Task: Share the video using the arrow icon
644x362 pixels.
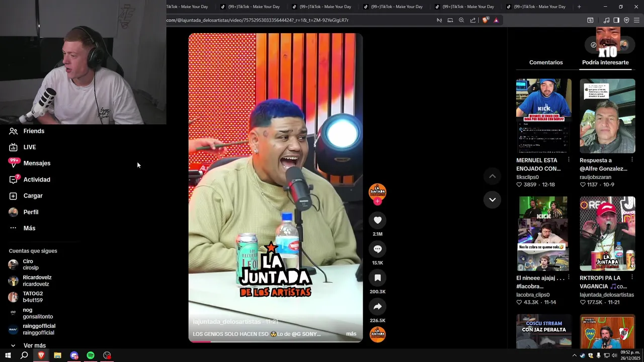Action: pyautogui.click(x=377, y=307)
